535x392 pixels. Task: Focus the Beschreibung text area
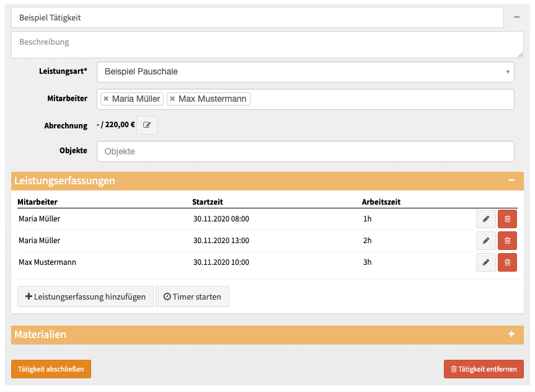coord(267,45)
